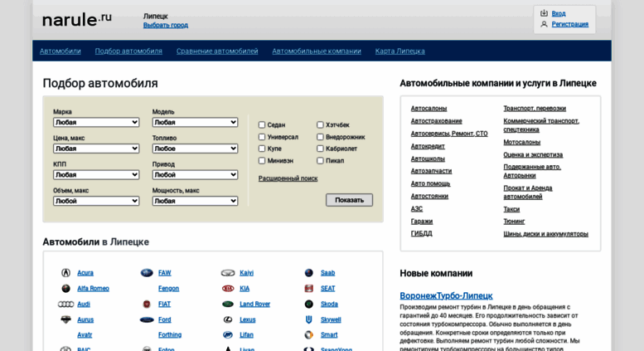Click the user icon next to Регистрация
The image size is (644, 351).
pyautogui.click(x=544, y=24)
